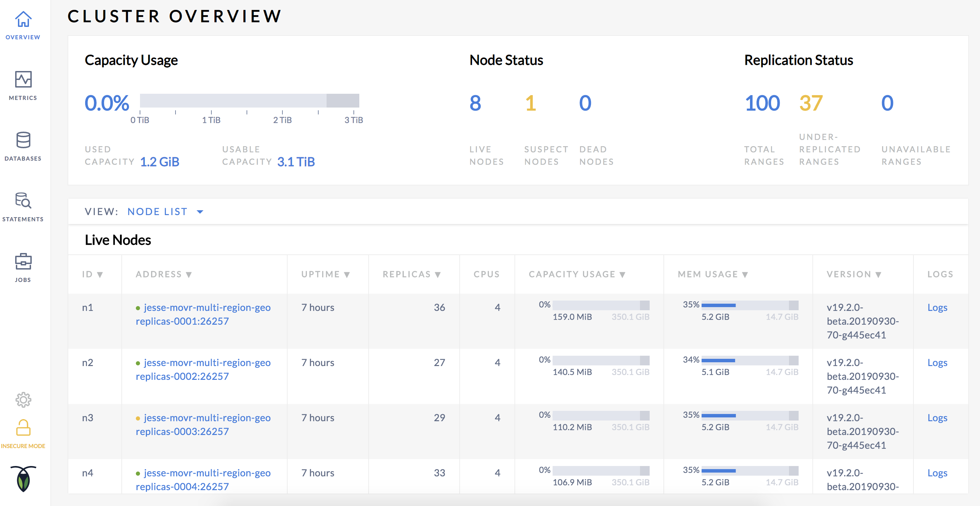980x506 pixels.
Task: Open the Databases cylinder icon
Action: point(23,140)
